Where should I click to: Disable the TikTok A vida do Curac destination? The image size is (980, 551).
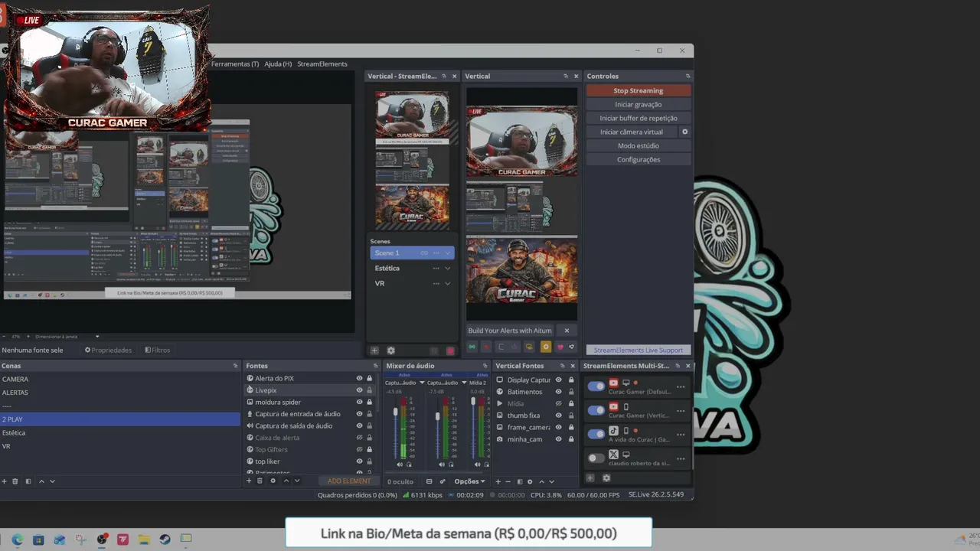tap(596, 434)
